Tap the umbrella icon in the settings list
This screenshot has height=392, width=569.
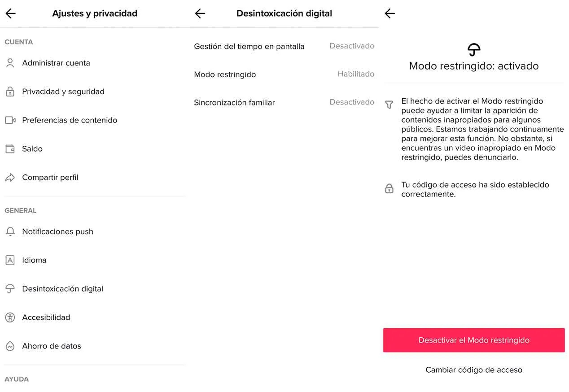[x=10, y=289]
